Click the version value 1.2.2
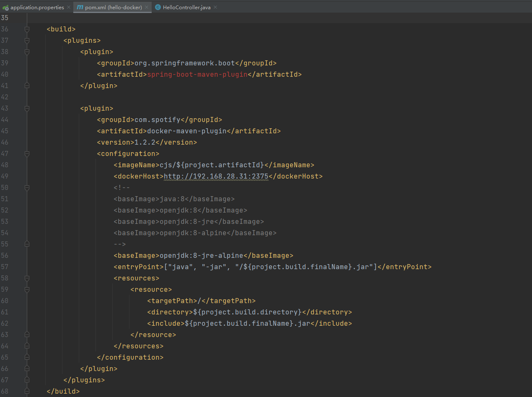This screenshot has height=397, width=532. tap(145, 143)
